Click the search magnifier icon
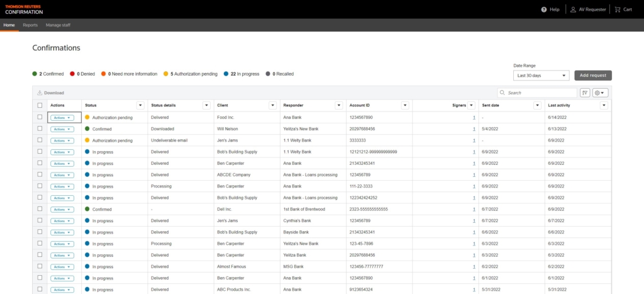The width and height of the screenshot is (644, 294). tap(502, 93)
